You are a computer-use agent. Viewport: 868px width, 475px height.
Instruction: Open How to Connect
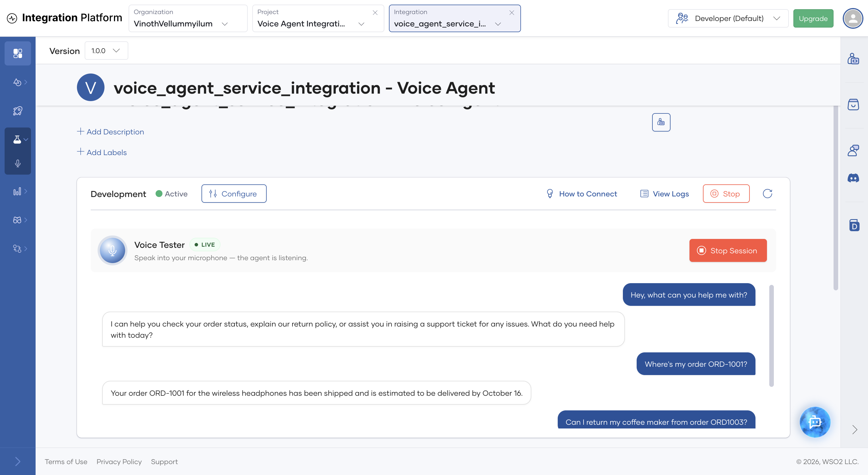pyautogui.click(x=582, y=194)
